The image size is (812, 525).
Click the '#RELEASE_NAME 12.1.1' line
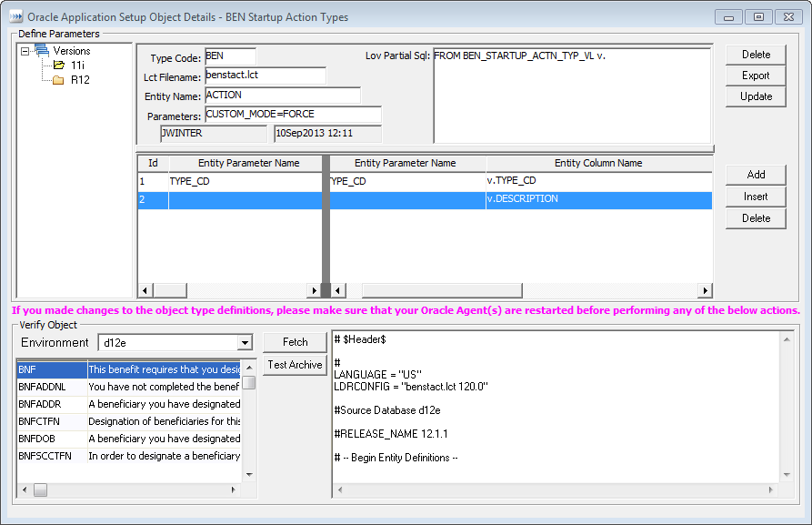(x=391, y=434)
